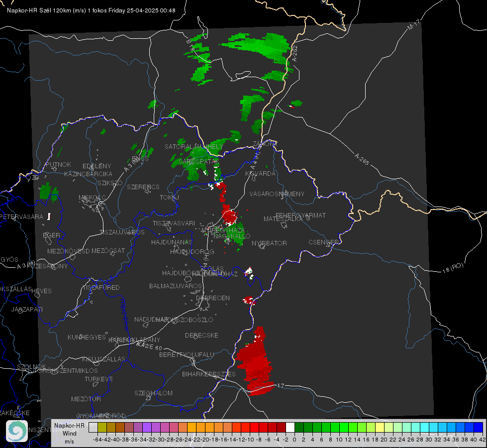Click the DERECSKE town label

(201, 336)
